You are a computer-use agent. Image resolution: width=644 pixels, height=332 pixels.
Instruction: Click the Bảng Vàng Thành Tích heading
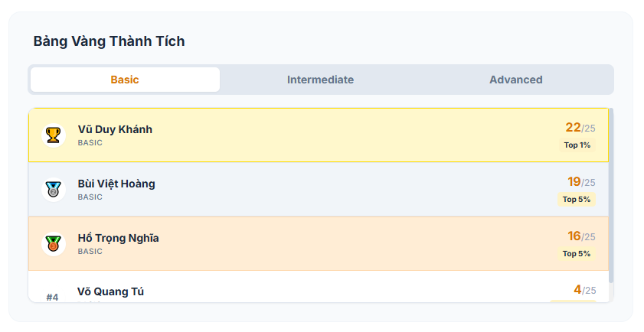109,41
